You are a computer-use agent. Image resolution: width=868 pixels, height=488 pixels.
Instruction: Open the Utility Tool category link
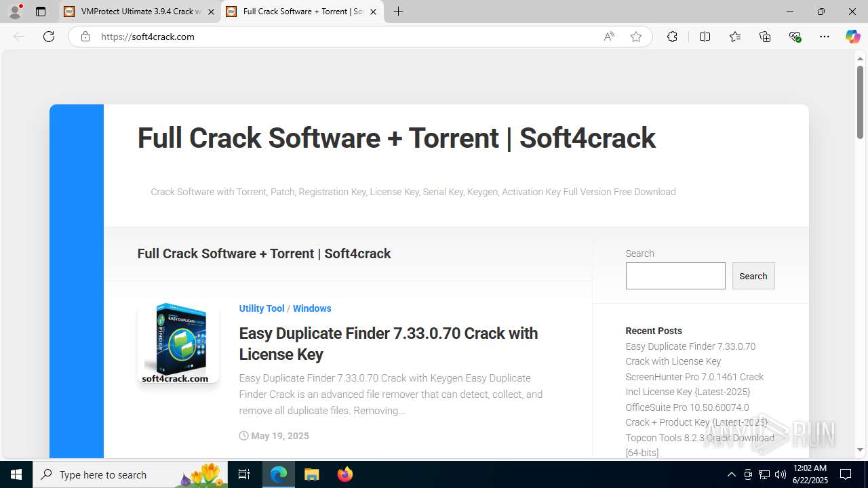(x=262, y=308)
